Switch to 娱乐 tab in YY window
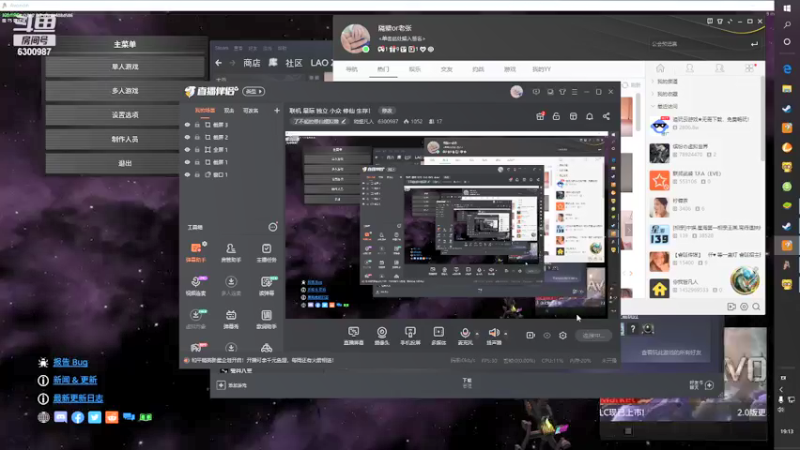 click(414, 69)
